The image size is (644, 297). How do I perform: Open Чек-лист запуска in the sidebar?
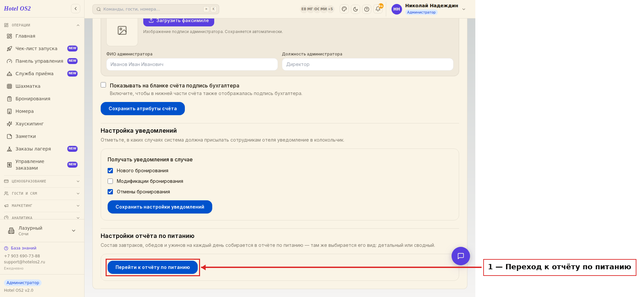42,49
